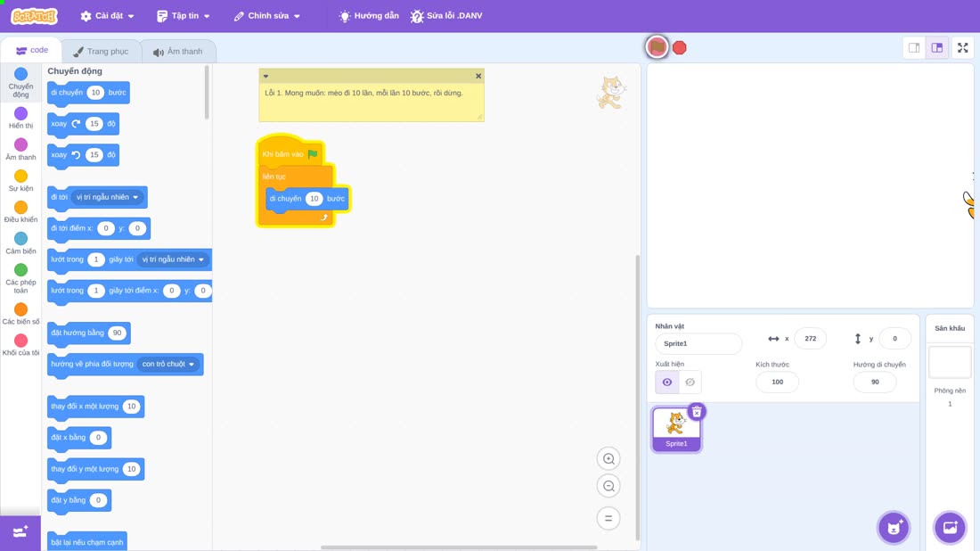Edit the Kích thước size field
980x551 pixels.
click(777, 382)
